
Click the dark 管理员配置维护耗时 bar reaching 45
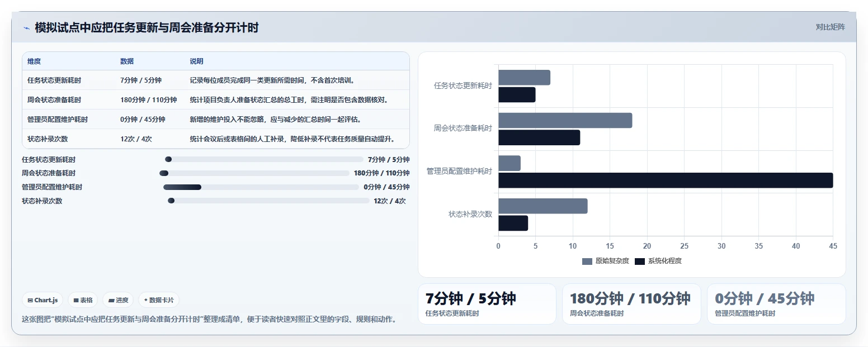666,180
